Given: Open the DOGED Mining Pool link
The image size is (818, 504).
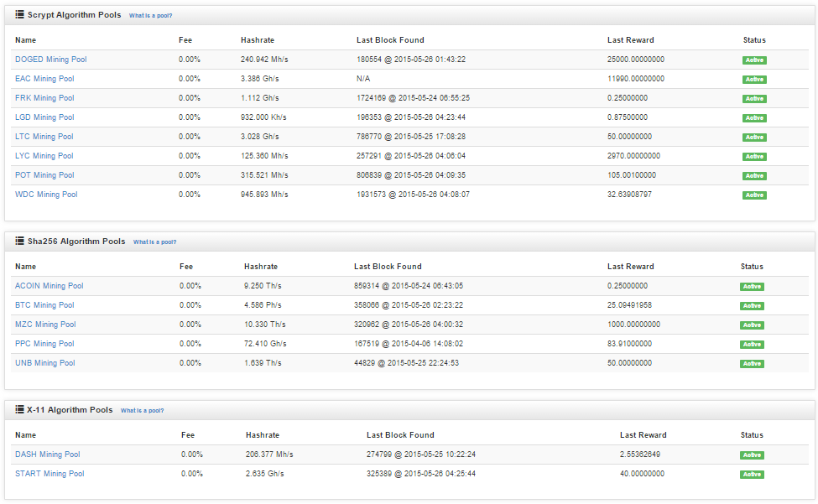Looking at the screenshot, I should click(50, 60).
